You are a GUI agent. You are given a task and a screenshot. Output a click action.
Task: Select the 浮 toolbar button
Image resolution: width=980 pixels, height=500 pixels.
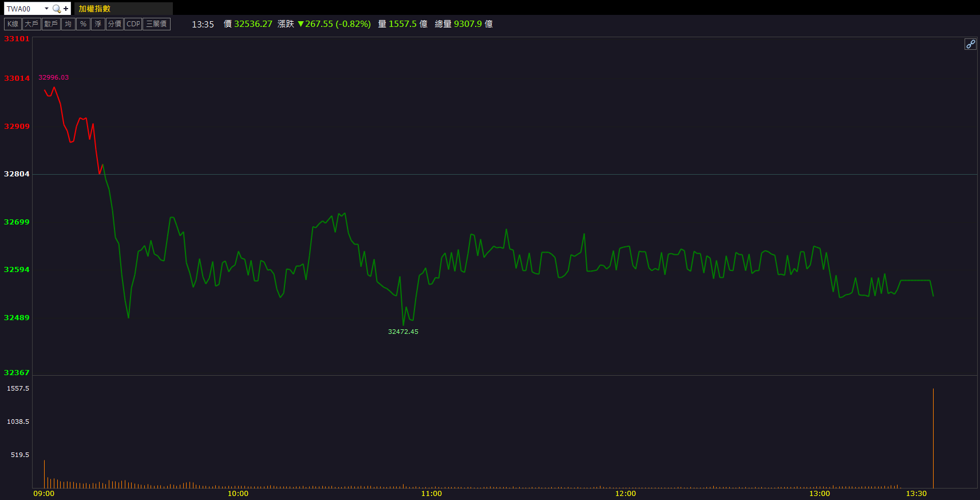coord(98,24)
